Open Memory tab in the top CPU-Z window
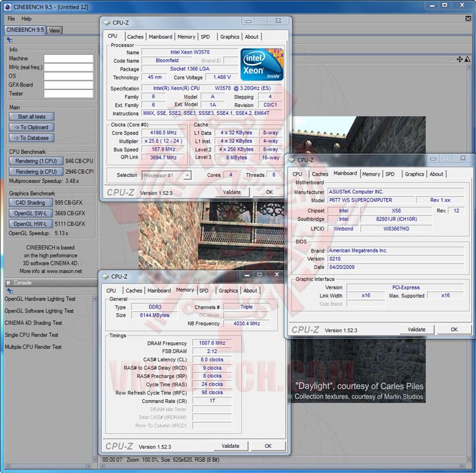This screenshot has height=473, width=476. 186,37
